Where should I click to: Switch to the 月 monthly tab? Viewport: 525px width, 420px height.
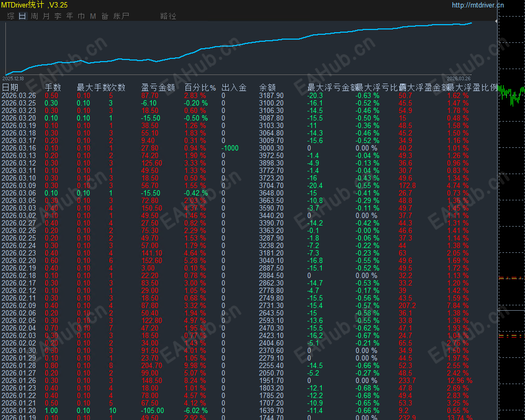click(46, 16)
